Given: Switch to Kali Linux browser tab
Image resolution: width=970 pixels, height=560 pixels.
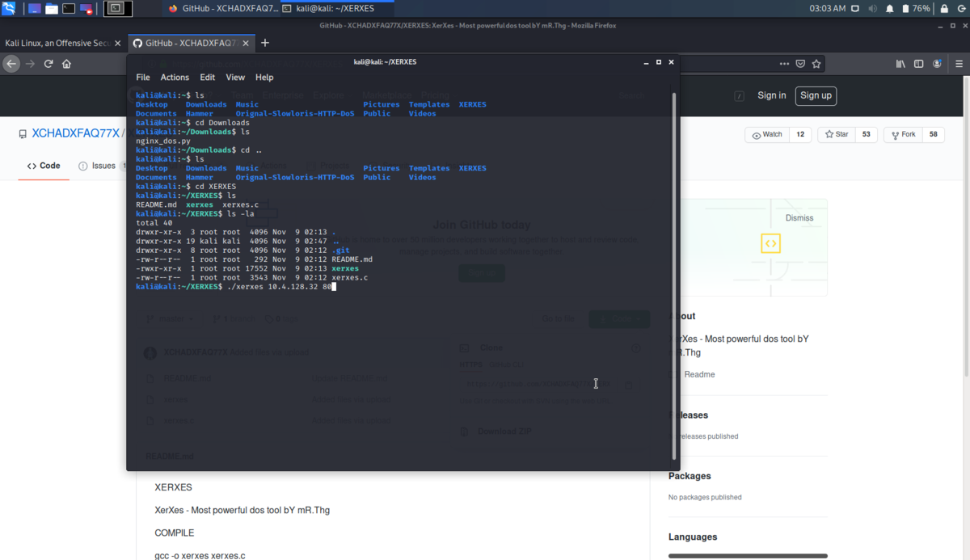Looking at the screenshot, I should pyautogui.click(x=57, y=43).
